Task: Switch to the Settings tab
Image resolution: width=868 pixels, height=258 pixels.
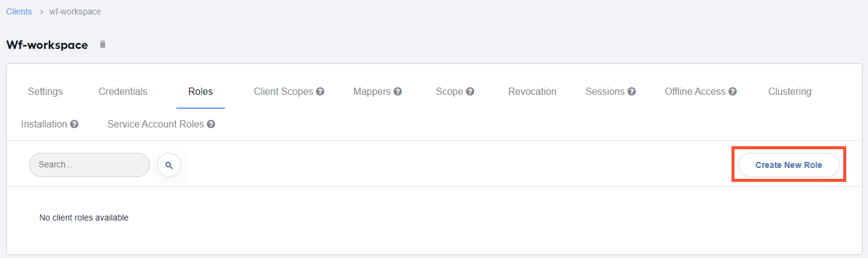Action: [x=45, y=92]
